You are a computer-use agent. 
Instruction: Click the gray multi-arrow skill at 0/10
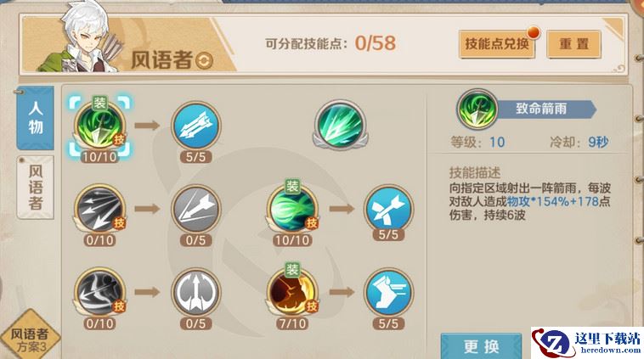pyautogui.click(x=99, y=210)
